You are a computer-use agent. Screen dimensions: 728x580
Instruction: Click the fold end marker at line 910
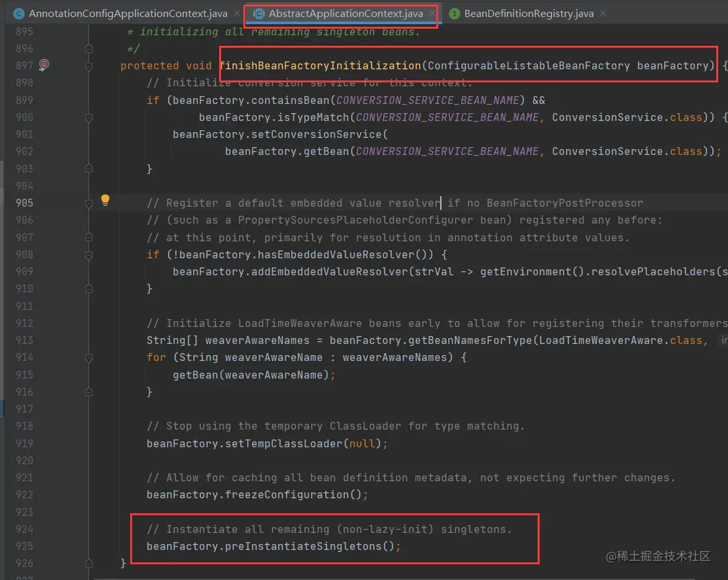pyautogui.click(x=89, y=289)
